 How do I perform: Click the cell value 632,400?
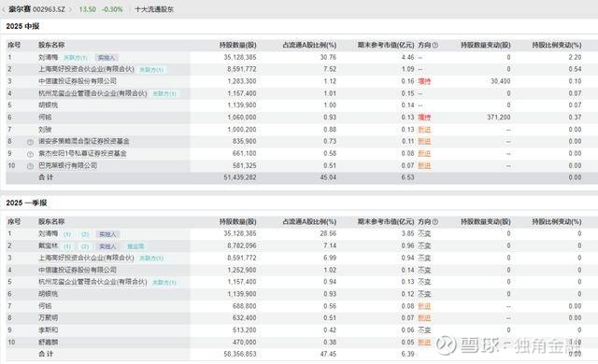245,318
